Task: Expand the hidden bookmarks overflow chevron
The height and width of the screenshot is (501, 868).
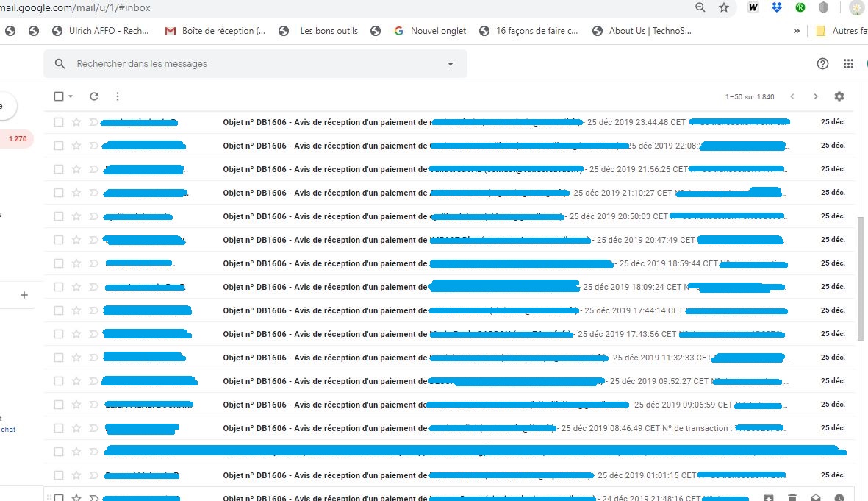Action: coord(797,31)
